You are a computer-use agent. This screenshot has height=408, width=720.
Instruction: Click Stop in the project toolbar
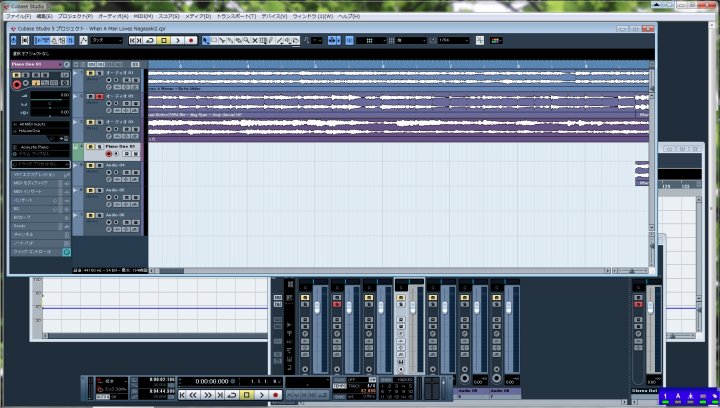click(164, 40)
